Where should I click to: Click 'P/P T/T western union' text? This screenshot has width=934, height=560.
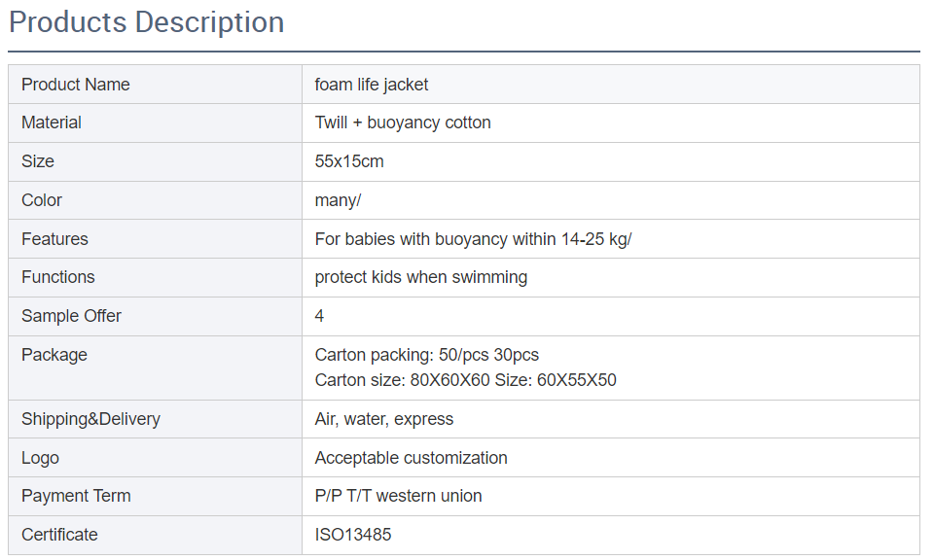pos(399,496)
